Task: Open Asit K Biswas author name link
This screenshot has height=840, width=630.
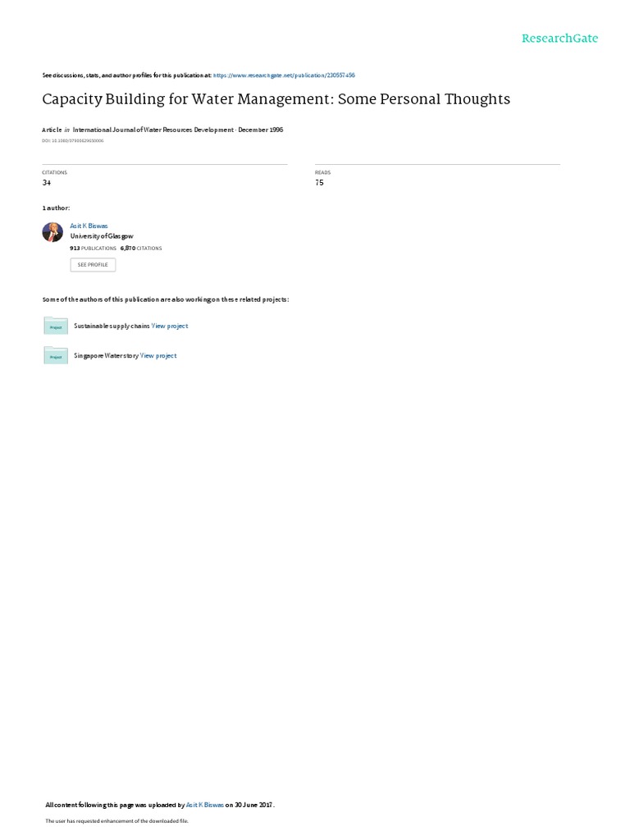Action: [x=89, y=226]
